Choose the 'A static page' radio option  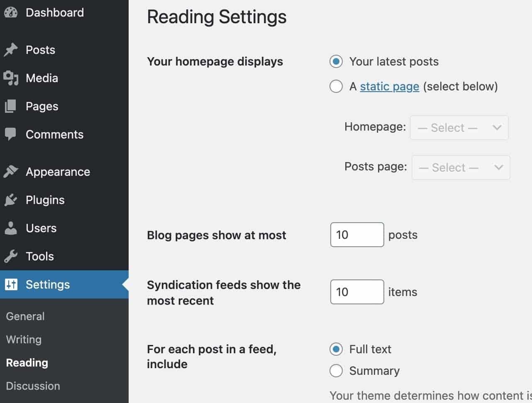[x=336, y=86]
